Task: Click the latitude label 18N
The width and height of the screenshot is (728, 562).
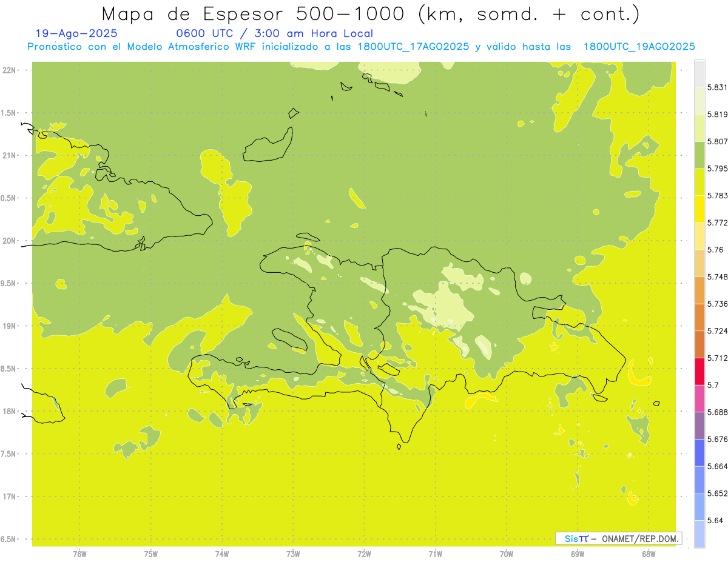Action: pos(9,412)
